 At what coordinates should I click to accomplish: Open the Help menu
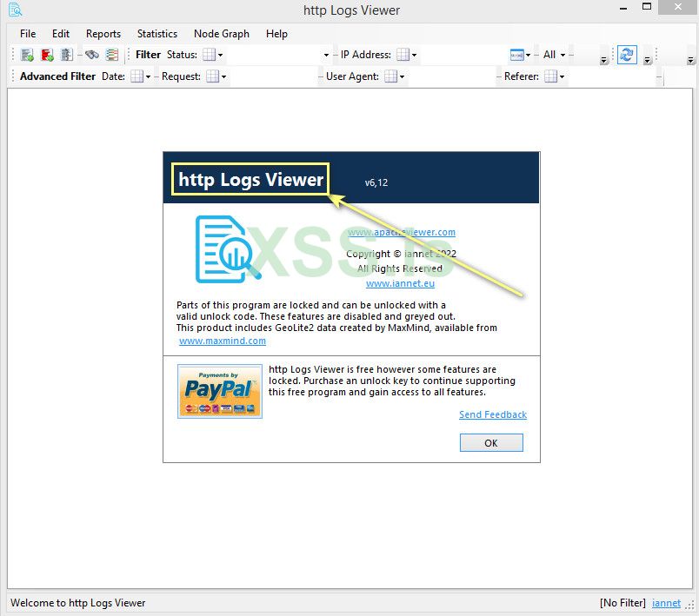pos(276,34)
